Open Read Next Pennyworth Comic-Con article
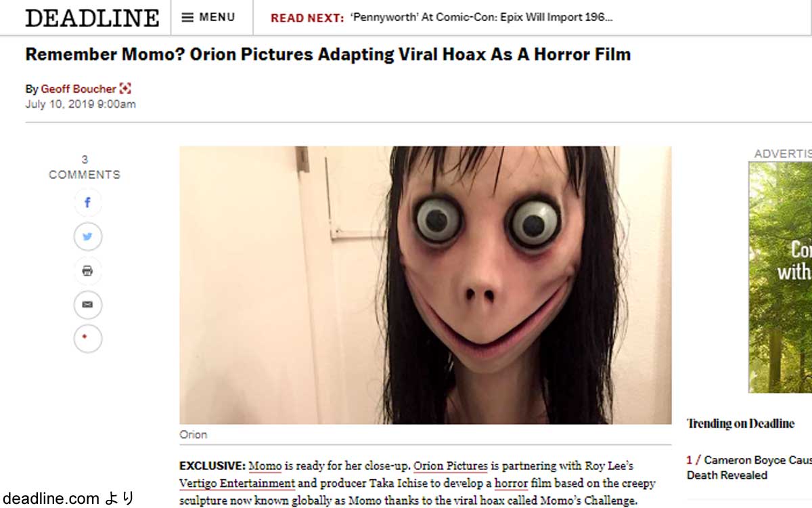Image resolution: width=812 pixels, height=508 pixels. point(482,18)
